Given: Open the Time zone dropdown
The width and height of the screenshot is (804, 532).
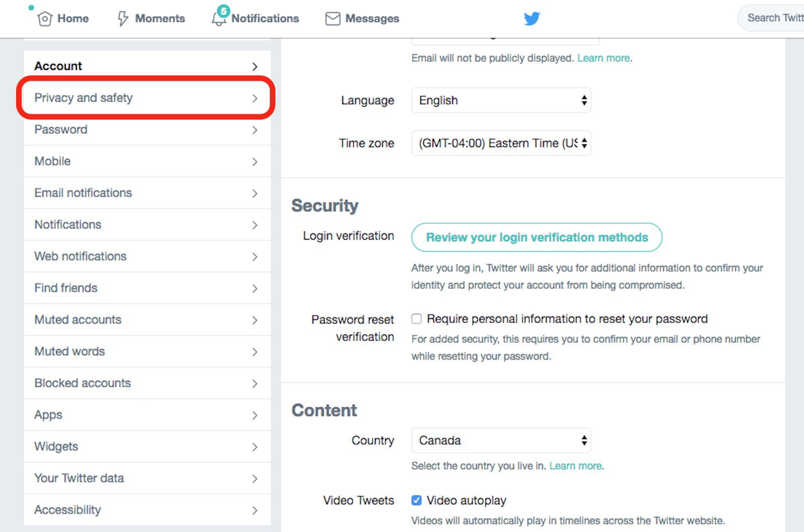Looking at the screenshot, I should click(501, 143).
